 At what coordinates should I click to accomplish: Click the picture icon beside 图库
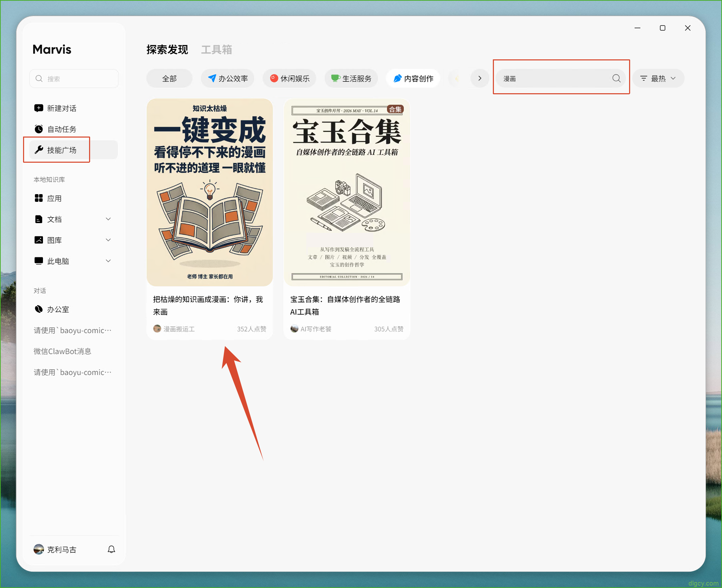39,240
